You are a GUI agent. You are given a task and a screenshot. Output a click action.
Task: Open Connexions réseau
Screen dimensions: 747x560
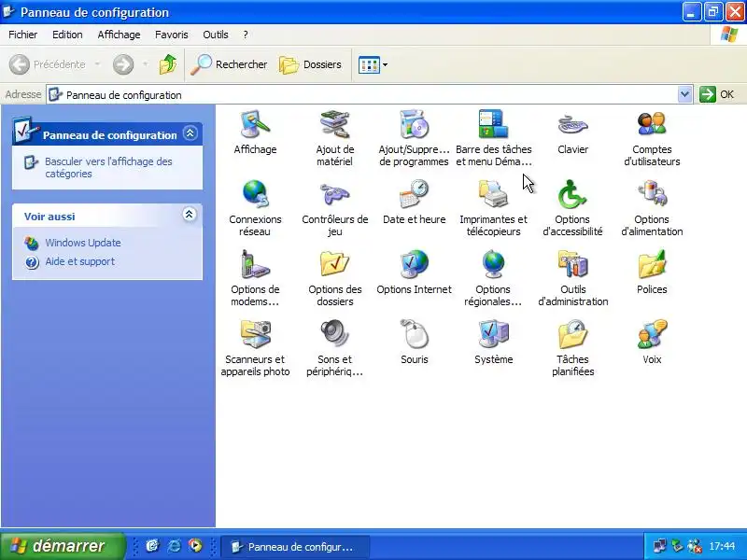pos(255,208)
